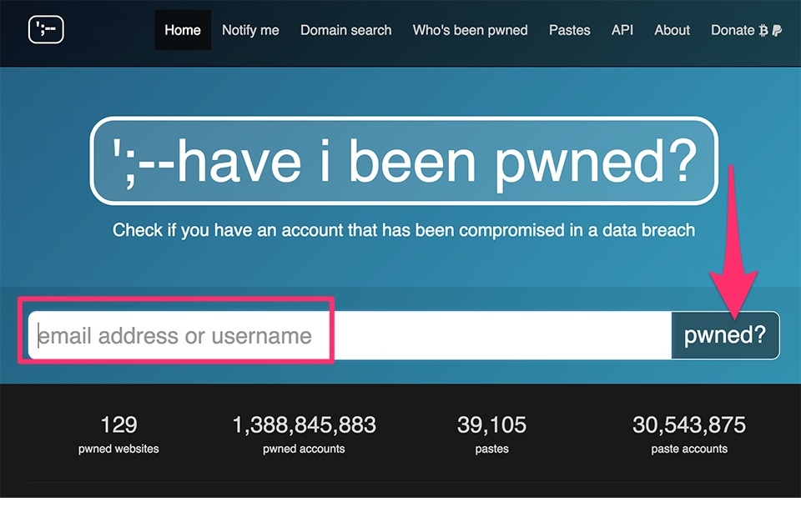Open the Notify me page
The height and width of the screenshot is (532, 801).
250,30
